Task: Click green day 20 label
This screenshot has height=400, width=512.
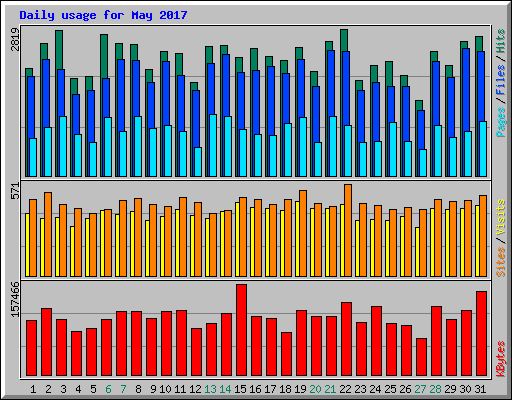Action: [x=315, y=389]
